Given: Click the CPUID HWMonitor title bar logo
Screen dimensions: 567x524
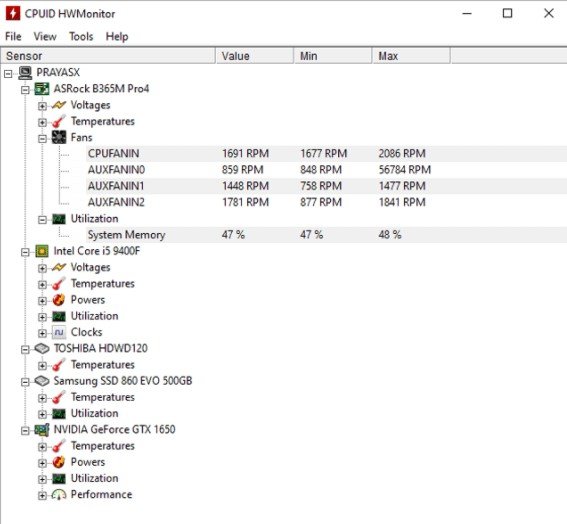Looking at the screenshot, I should 13,13.
